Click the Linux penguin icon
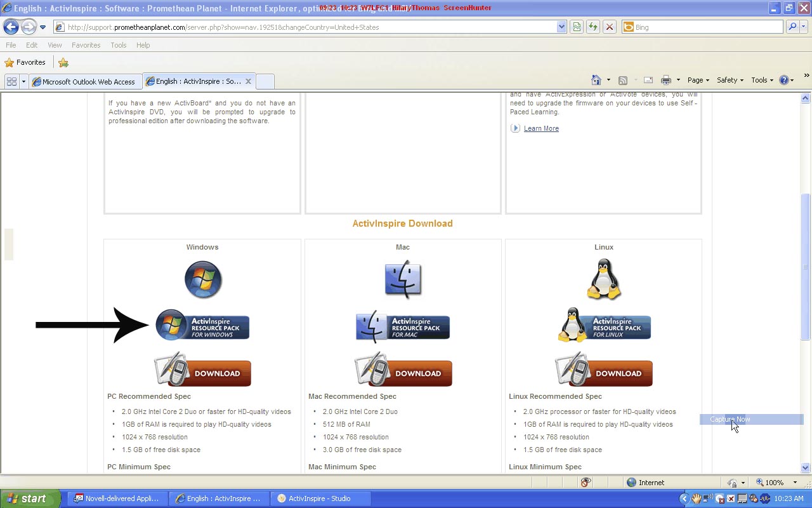 click(603, 279)
